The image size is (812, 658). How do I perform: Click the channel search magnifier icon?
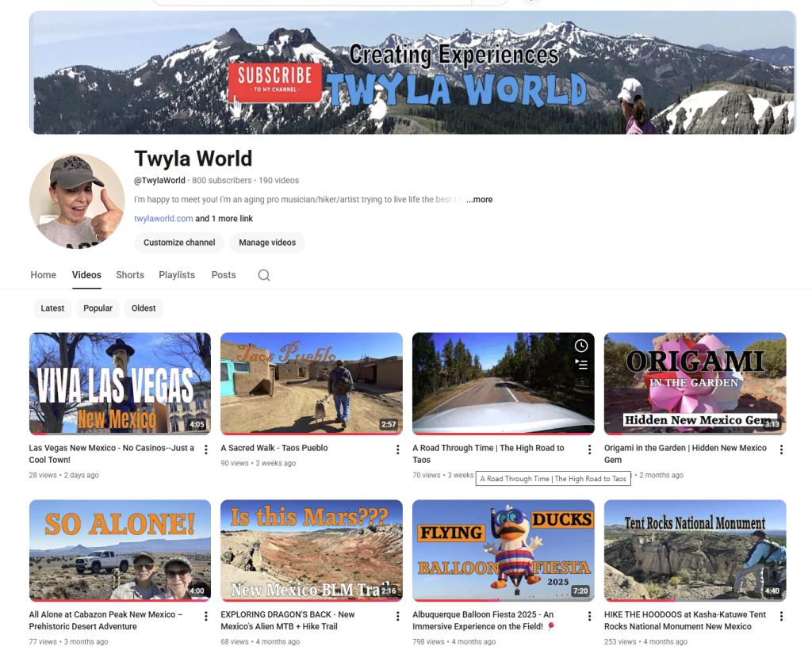[264, 275]
